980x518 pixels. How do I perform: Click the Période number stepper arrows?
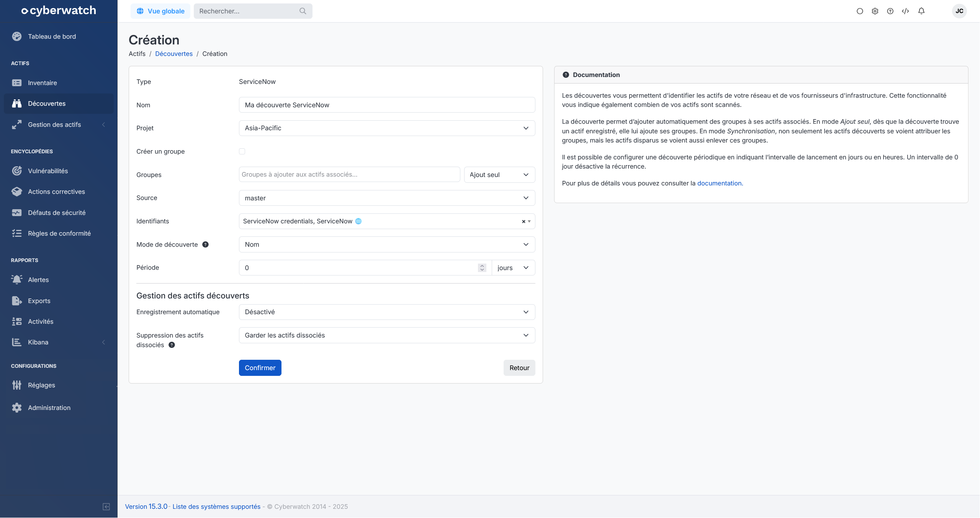click(482, 268)
